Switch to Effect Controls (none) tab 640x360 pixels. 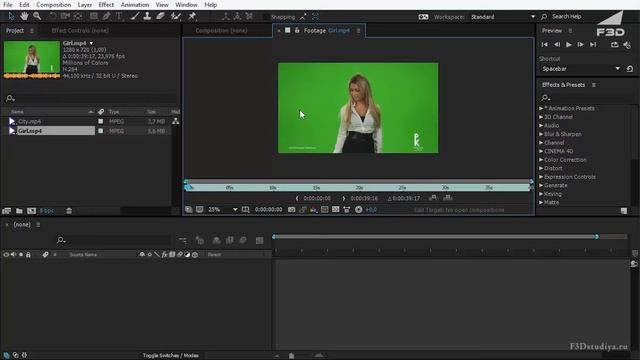(x=80, y=31)
